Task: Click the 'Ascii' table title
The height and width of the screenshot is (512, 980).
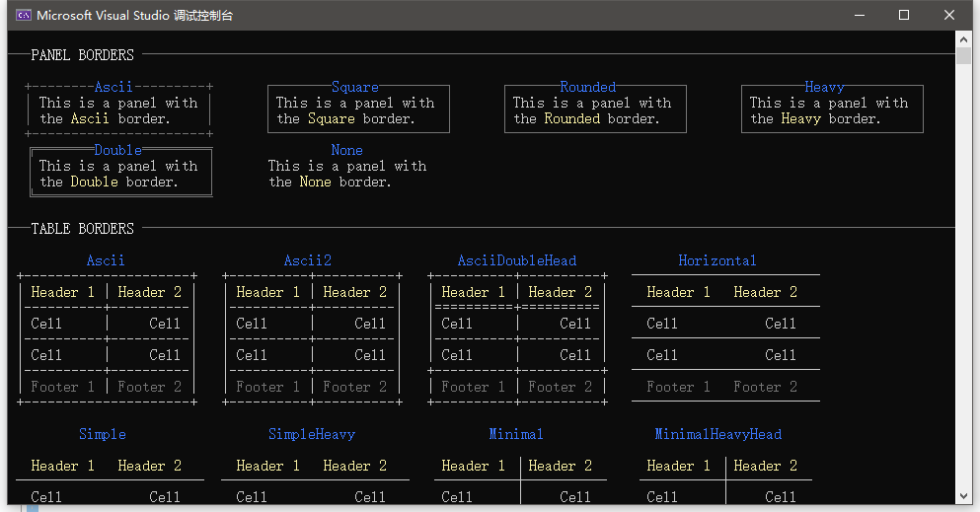Action: [106, 260]
